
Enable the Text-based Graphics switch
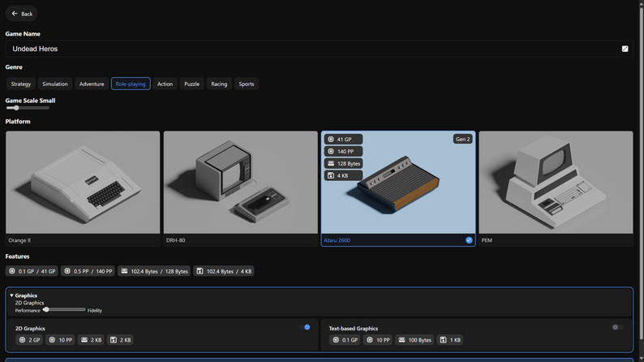(x=617, y=327)
